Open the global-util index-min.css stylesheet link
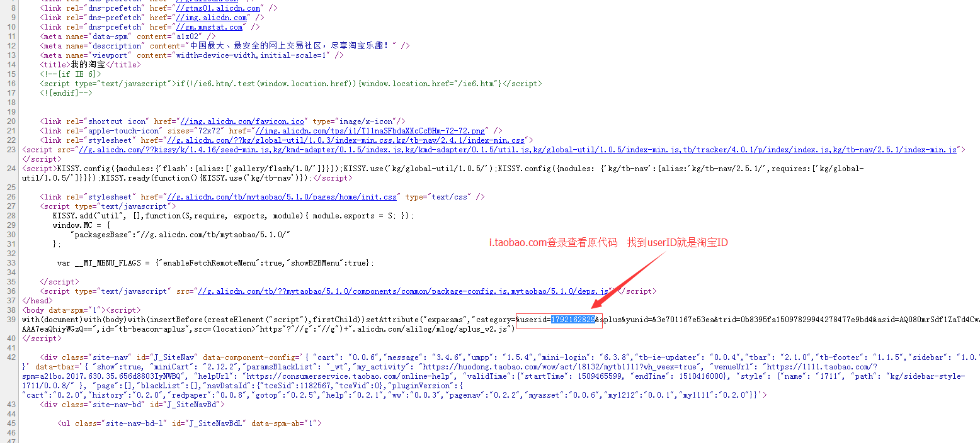 pyautogui.click(x=347, y=140)
